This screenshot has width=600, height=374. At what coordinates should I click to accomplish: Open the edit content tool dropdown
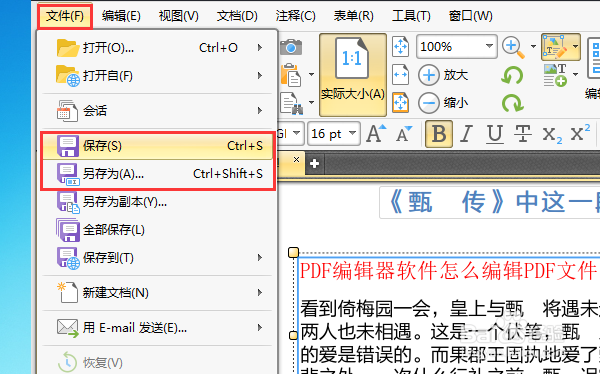[576, 47]
